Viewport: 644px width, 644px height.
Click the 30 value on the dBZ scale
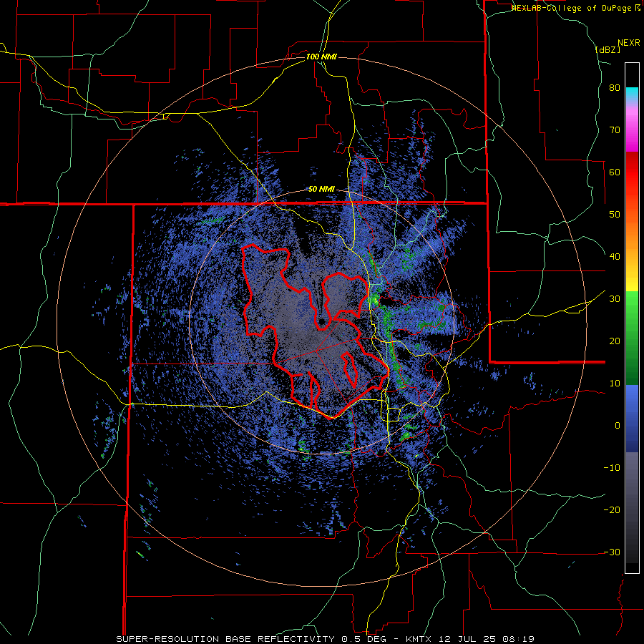[x=615, y=299]
